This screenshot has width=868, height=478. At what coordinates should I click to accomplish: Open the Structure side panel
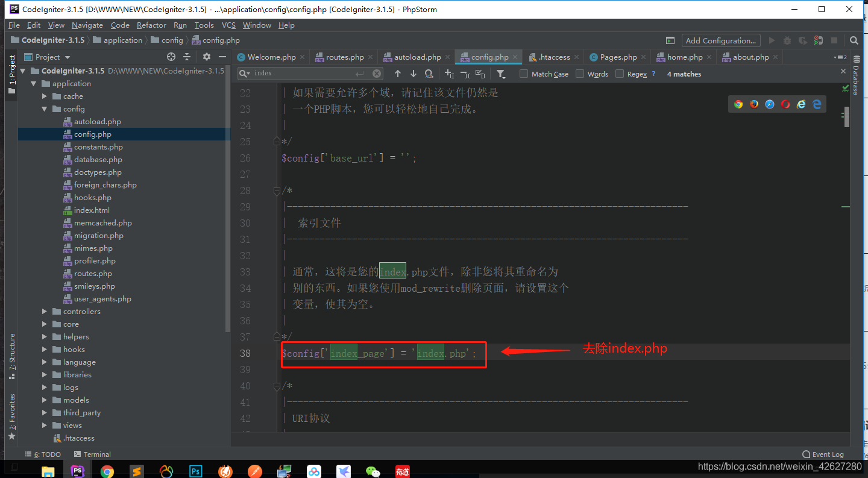[12, 356]
